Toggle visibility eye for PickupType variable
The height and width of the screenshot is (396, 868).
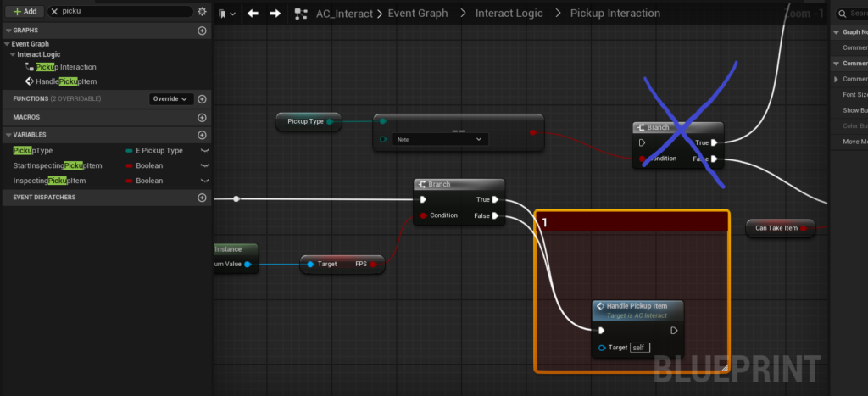coord(203,150)
